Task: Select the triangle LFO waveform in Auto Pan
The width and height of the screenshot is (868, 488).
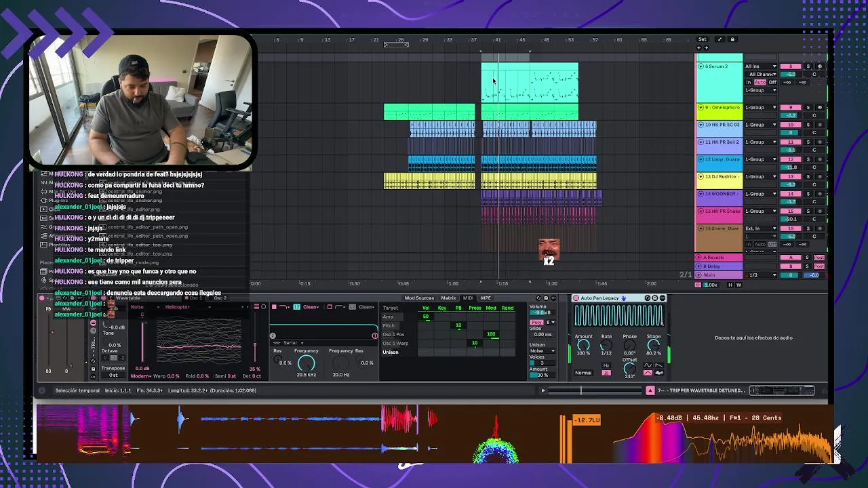Action: (648, 373)
